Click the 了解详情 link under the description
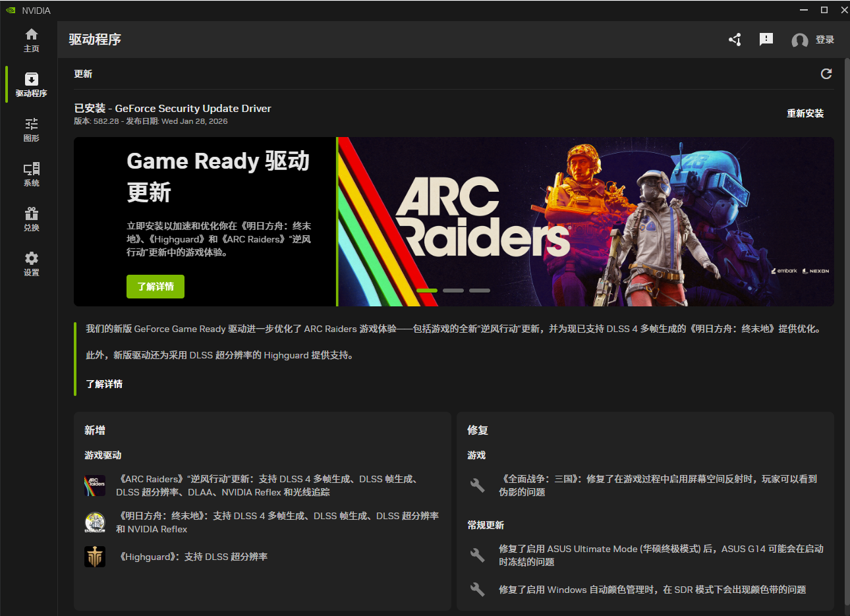Viewport: 850px width, 616px height. point(104,384)
